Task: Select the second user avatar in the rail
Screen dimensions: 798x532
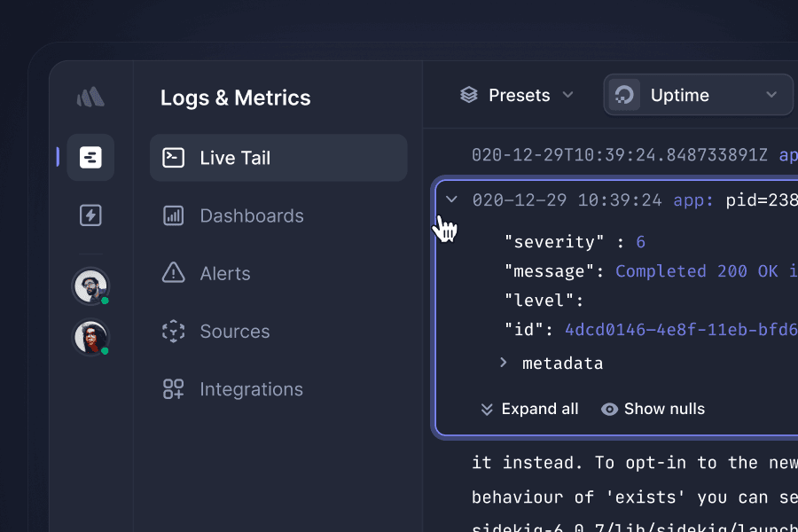Action: (90, 337)
